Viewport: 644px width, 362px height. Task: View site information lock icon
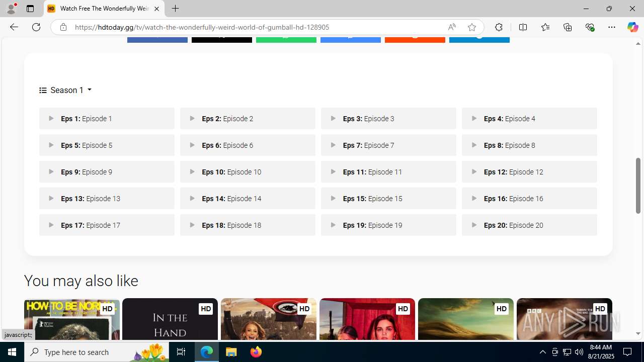point(63,27)
